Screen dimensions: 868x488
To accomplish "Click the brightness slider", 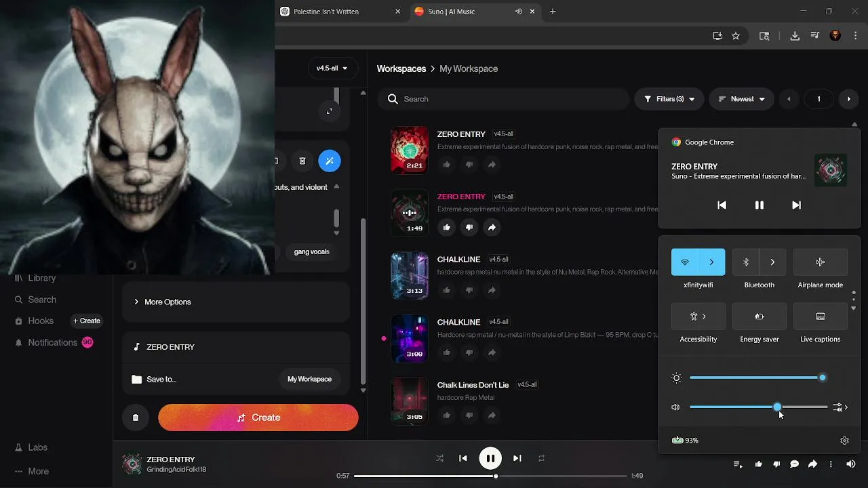I will (x=758, y=378).
